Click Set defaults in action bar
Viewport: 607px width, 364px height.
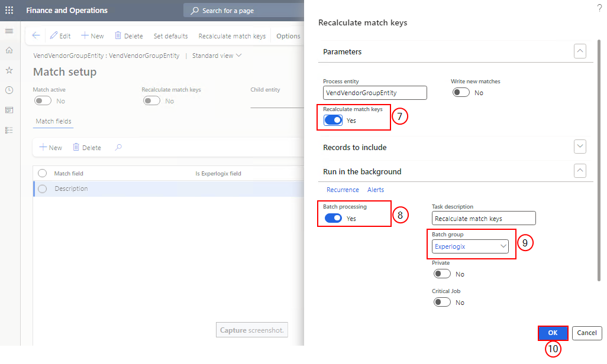[171, 36]
